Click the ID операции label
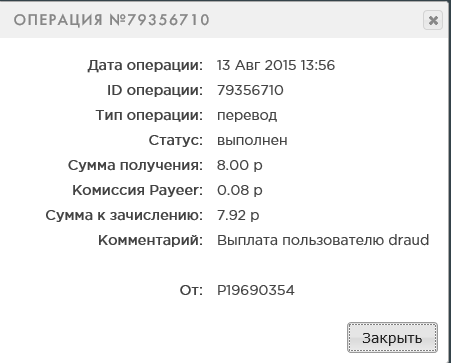451x363 pixels. coord(155,90)
